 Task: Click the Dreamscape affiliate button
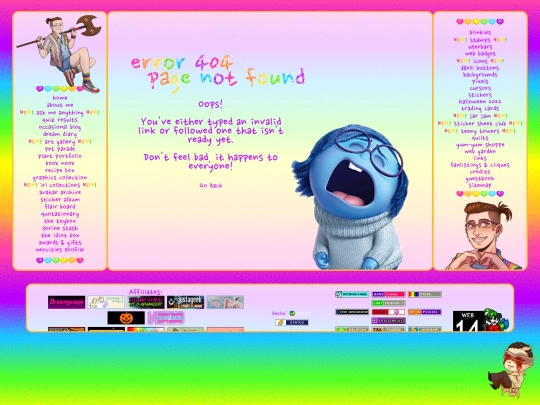(66, 302)
